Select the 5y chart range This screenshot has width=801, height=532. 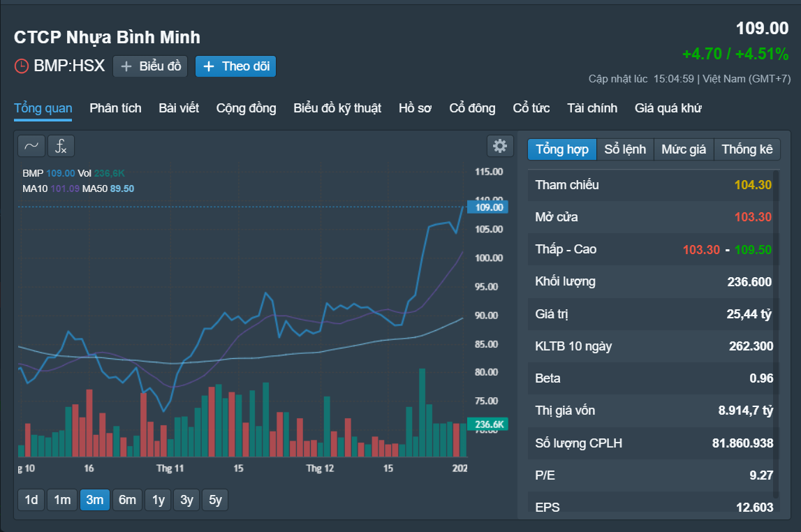215,500
